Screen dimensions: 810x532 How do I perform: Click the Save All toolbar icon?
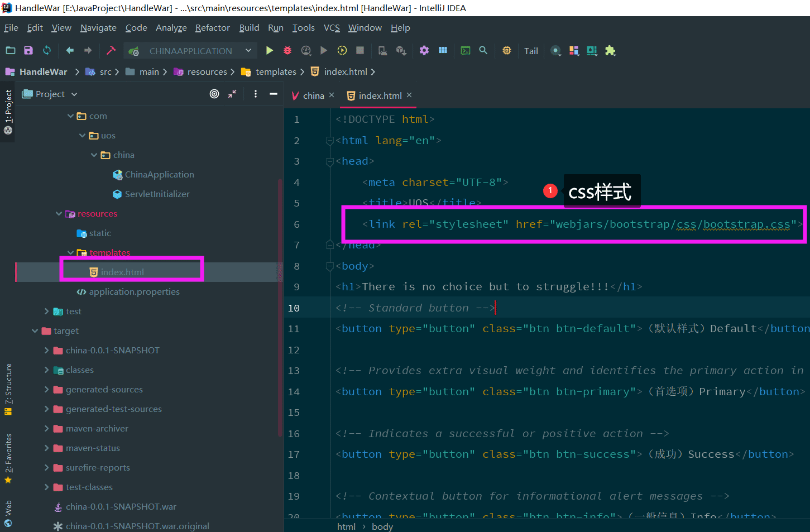point(28,50)
